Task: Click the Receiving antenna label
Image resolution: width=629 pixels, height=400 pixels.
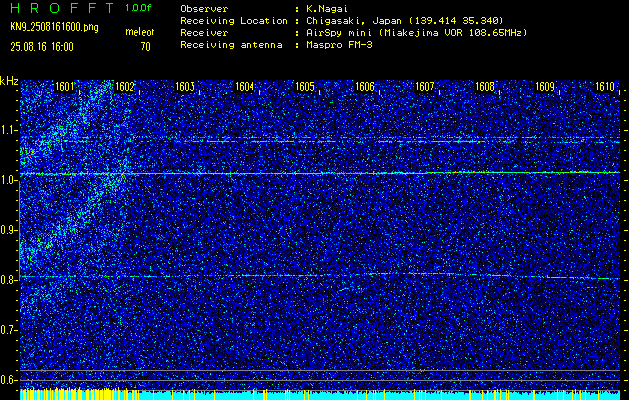Action: click(231, 45)
